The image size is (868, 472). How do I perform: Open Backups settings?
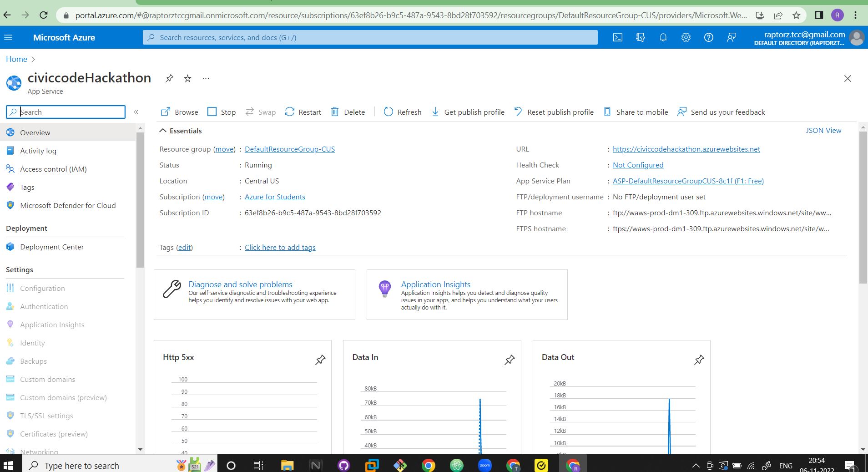click(68, 361)
